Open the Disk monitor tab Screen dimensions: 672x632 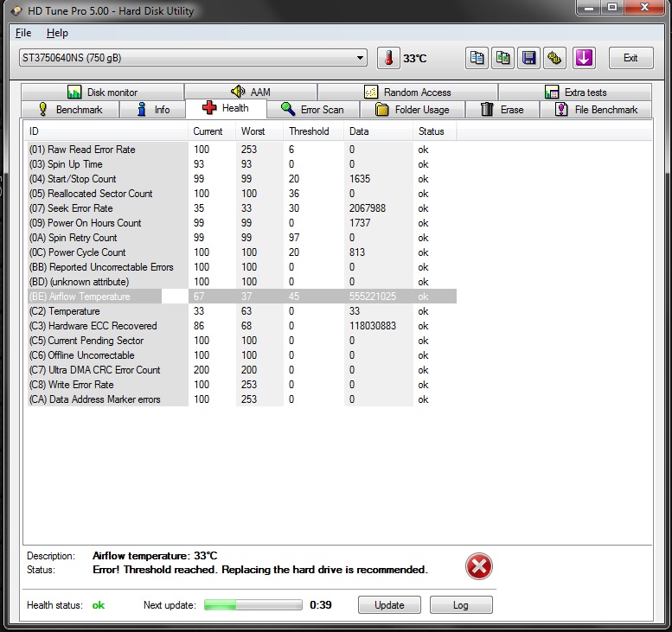point(102,93)
